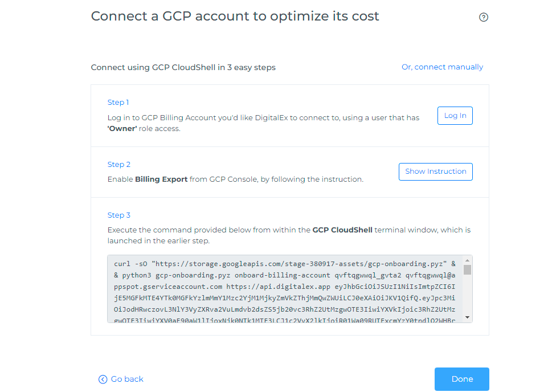The height and width of the screenshot is (392, 548).
Task: Click the circled back arrow icon
Action: point(103,379)
